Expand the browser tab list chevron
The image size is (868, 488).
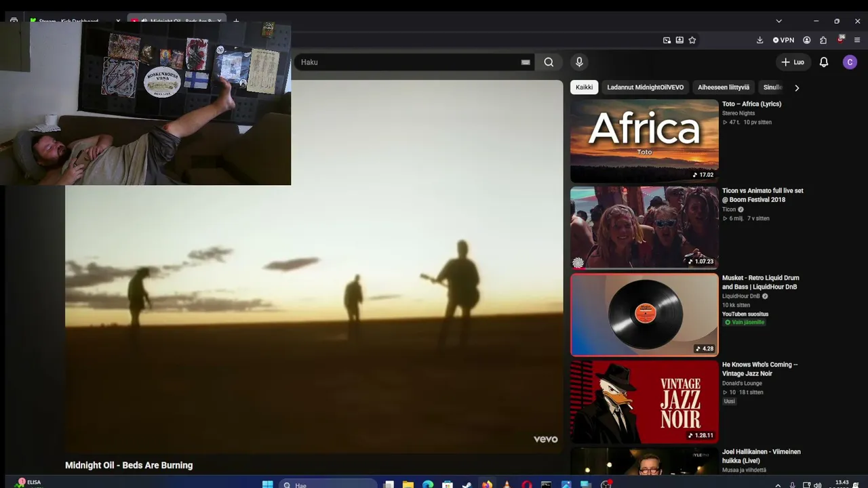(x=778, y=21)
